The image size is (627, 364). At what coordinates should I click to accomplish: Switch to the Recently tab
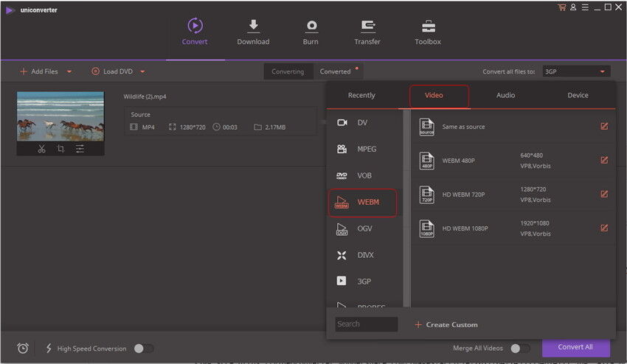[361, 95]
